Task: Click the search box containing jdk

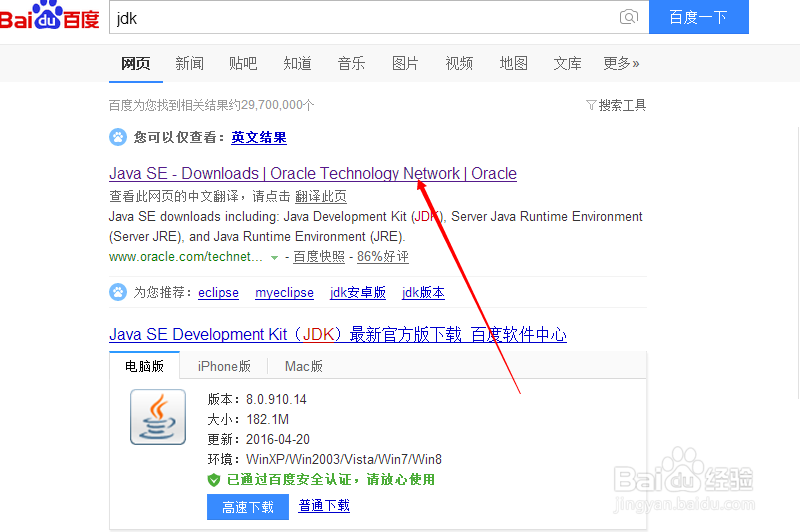Action: click(379, 18)
